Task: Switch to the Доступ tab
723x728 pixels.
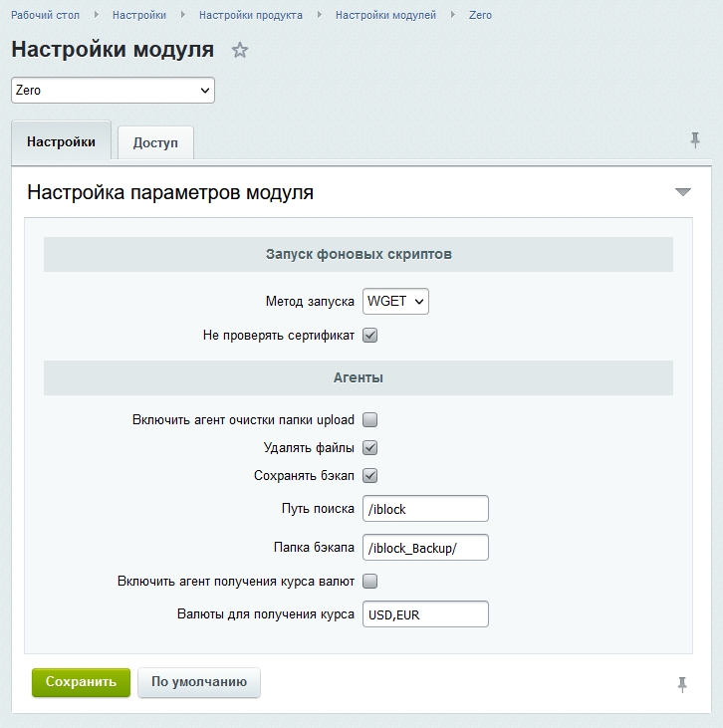Action: coord(155,142)
